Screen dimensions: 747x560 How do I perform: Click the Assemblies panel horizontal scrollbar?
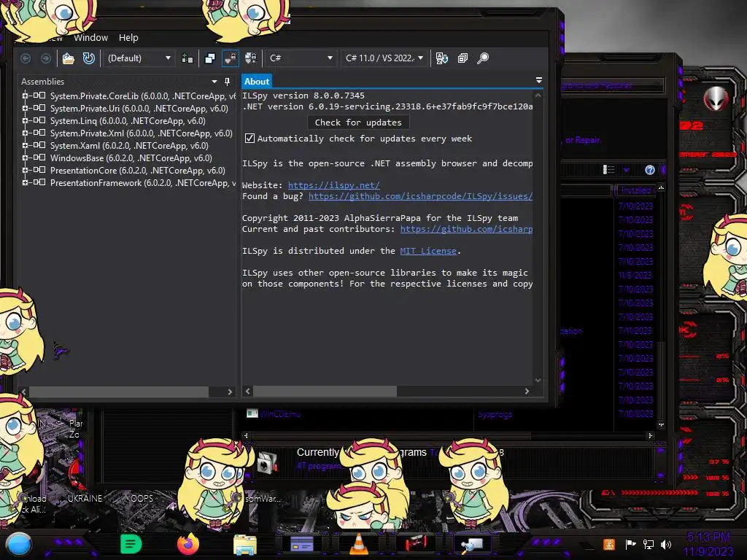click(x=119, y=392)
